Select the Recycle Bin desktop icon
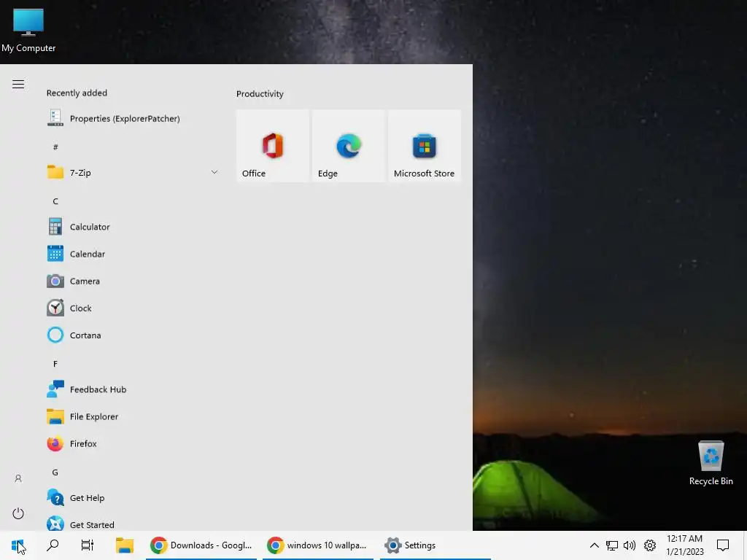 (711, 463)
